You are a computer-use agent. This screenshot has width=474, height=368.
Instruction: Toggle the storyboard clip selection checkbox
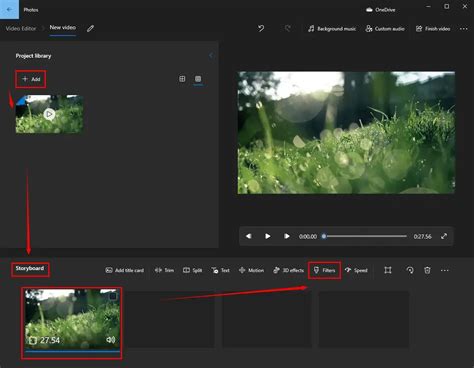click(113, 296)
